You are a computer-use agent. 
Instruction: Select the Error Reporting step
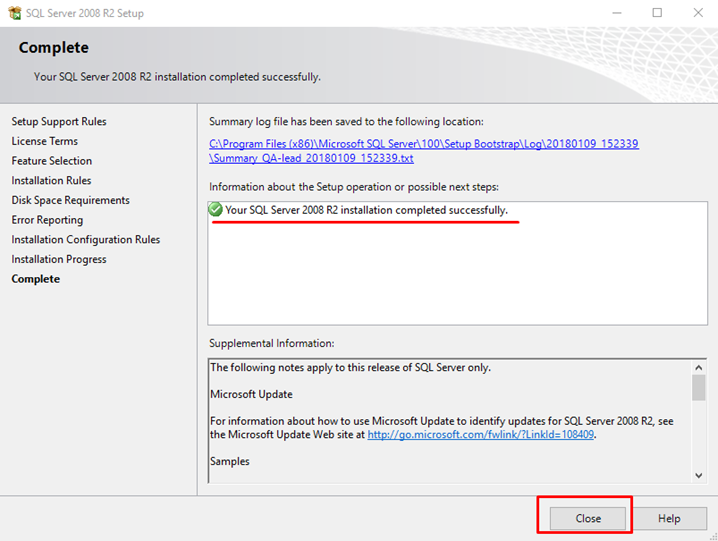coord(47,220)
